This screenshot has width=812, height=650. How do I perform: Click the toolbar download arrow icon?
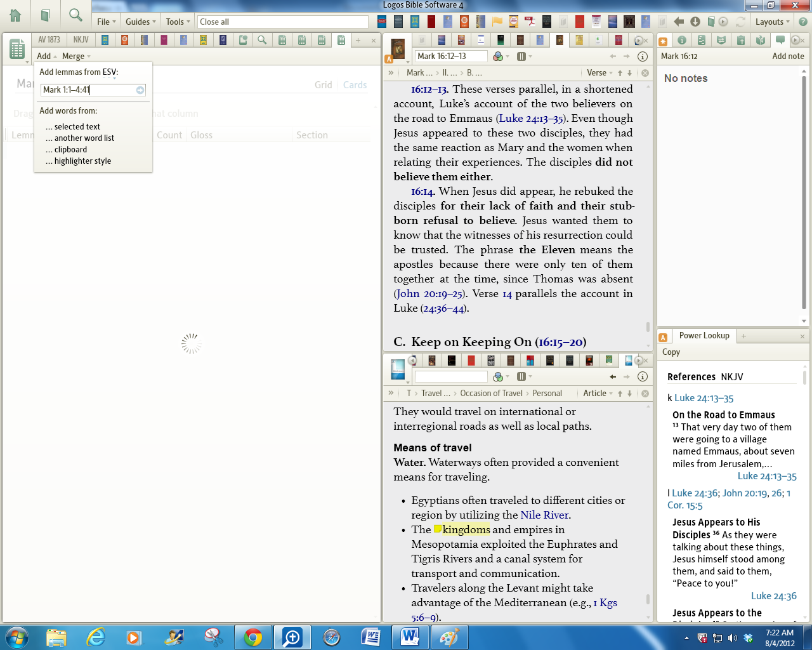695,22
